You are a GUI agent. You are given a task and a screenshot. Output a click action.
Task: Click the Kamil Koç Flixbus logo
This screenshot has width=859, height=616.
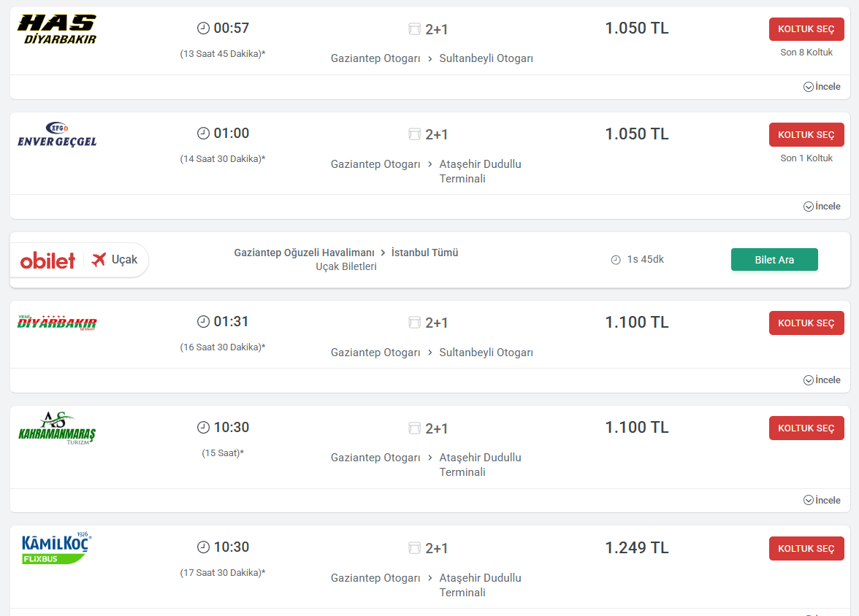tap(56, 548)
